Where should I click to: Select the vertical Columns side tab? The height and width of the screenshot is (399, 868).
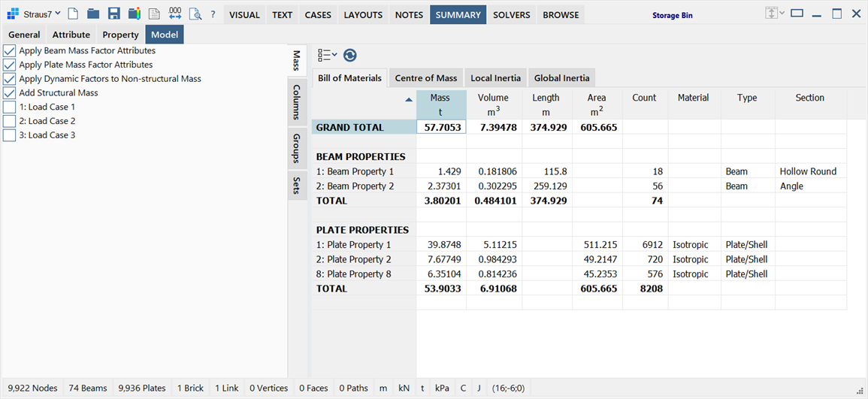(298, 102)
